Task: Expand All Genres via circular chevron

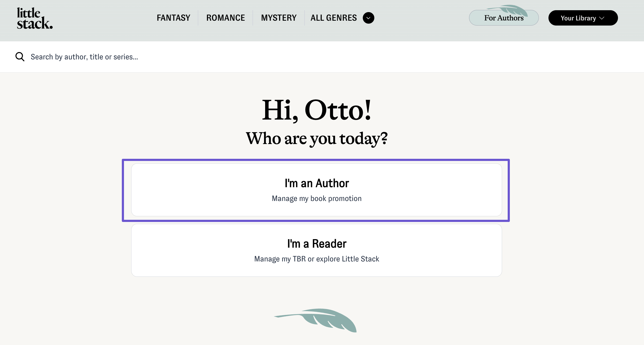Action: click(368, 18)
